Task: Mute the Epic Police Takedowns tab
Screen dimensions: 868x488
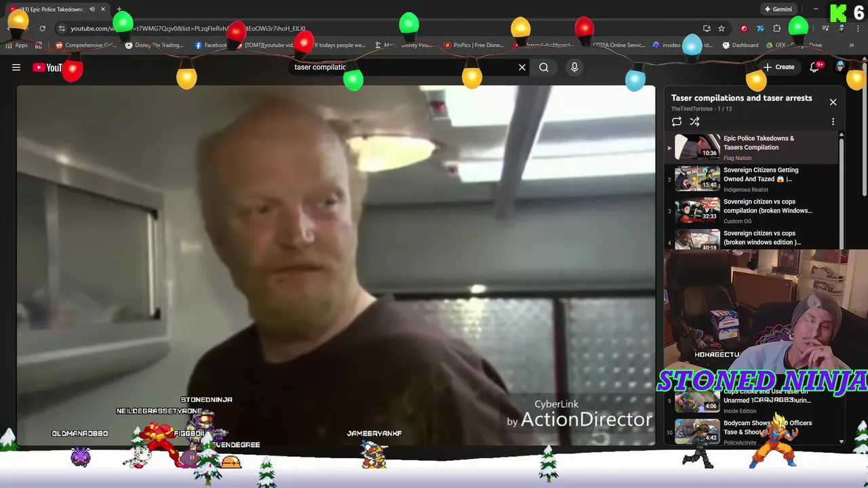Action: 92,9
